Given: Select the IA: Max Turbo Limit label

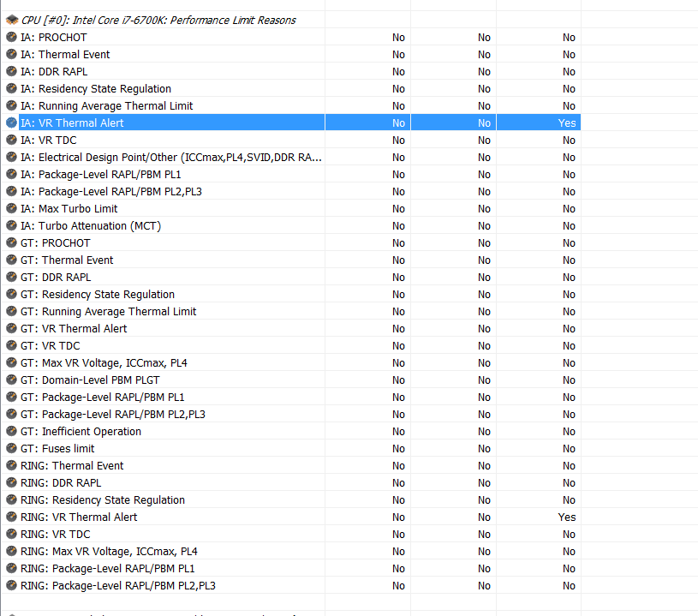Looking at the screenshot, I should 69,209.
